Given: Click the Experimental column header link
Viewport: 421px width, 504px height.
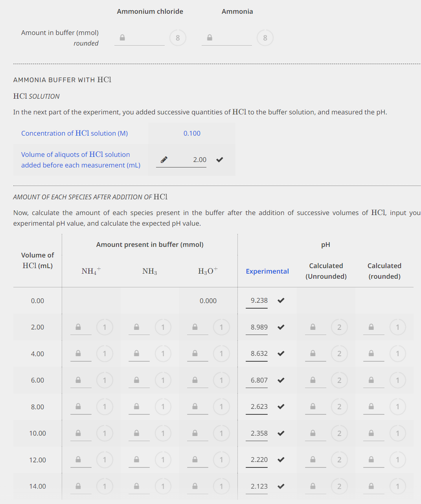Looking at the screenshot, I should pos(267,271).
